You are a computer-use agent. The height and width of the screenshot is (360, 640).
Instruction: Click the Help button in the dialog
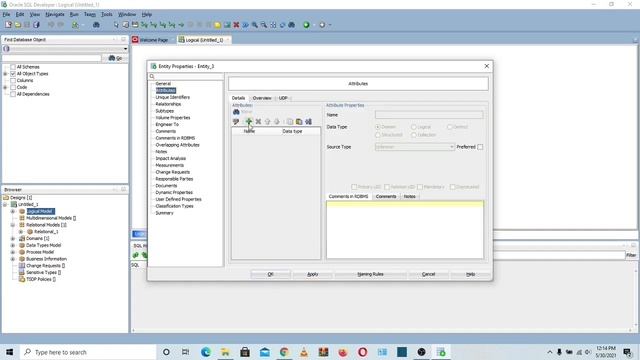tap(470, 274)
